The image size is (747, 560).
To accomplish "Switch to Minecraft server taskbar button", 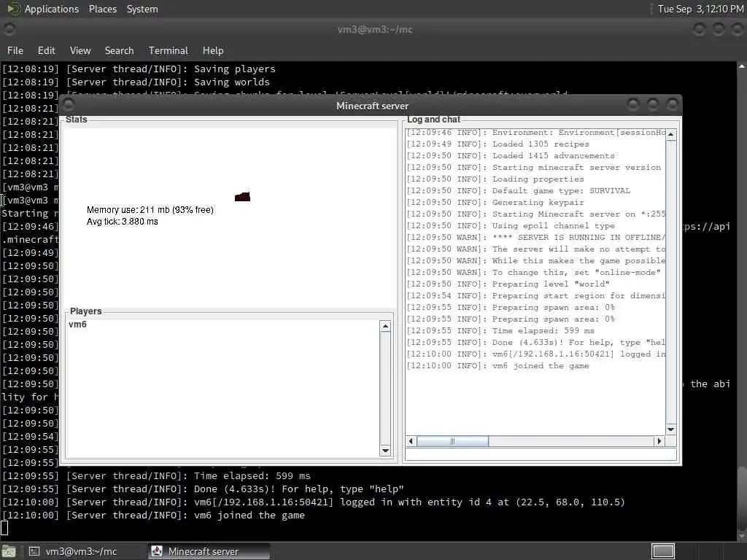I will (x=209, y=551).
